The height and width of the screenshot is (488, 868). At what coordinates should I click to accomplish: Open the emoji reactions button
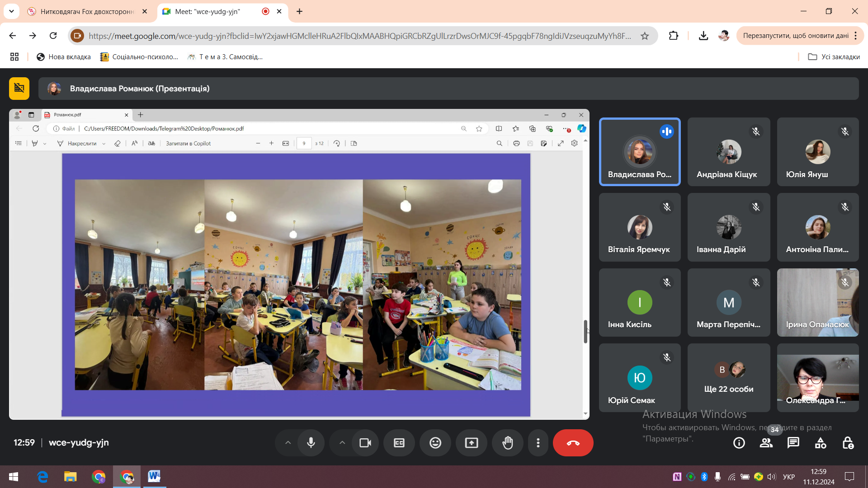435,443
